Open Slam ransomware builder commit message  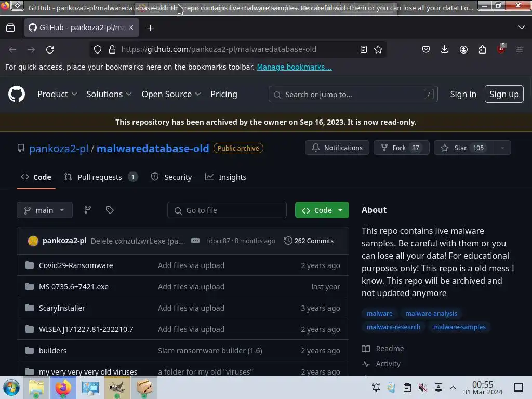pyautogui.click(x=210, y=351)
